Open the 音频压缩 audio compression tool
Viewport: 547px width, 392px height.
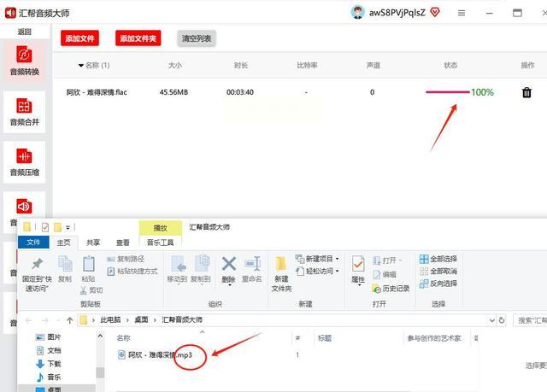(x=24, y=162)
